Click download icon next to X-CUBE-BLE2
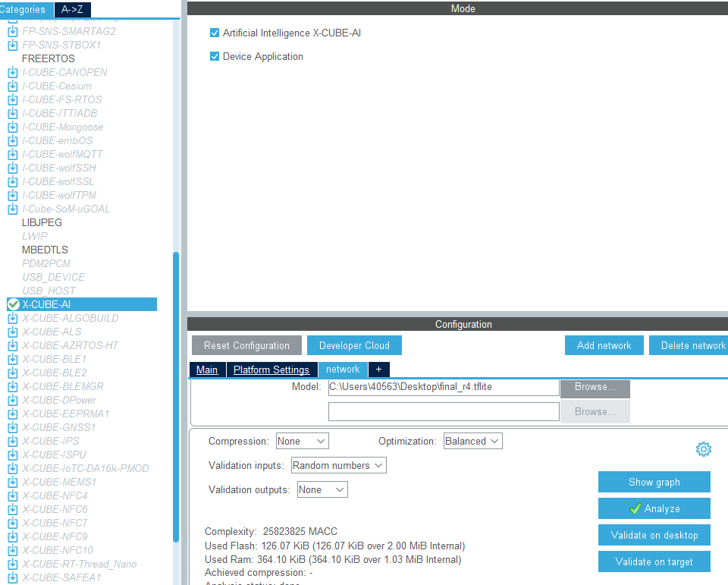Image resolution: width=728 pixels, height=585 pixels. 13,373
